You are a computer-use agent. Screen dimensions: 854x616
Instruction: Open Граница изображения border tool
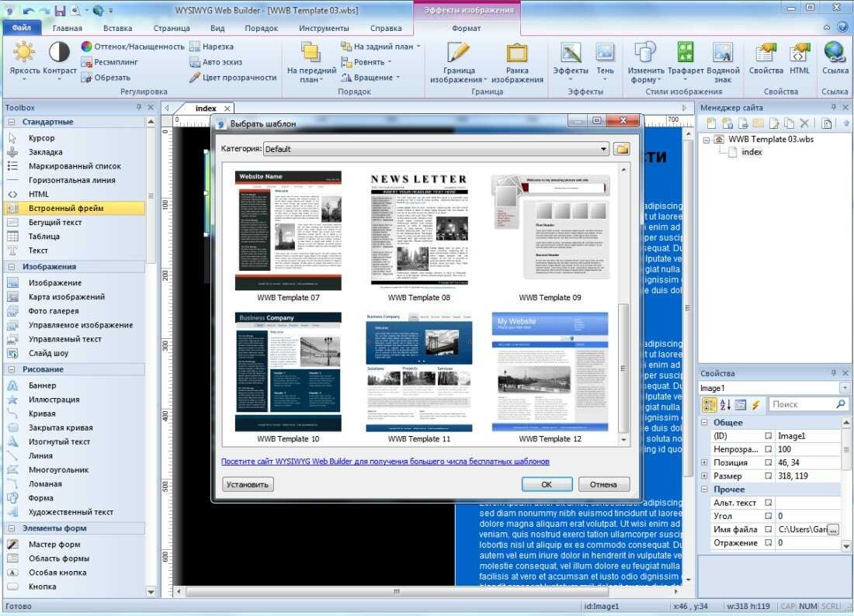[x=458, y=62]
